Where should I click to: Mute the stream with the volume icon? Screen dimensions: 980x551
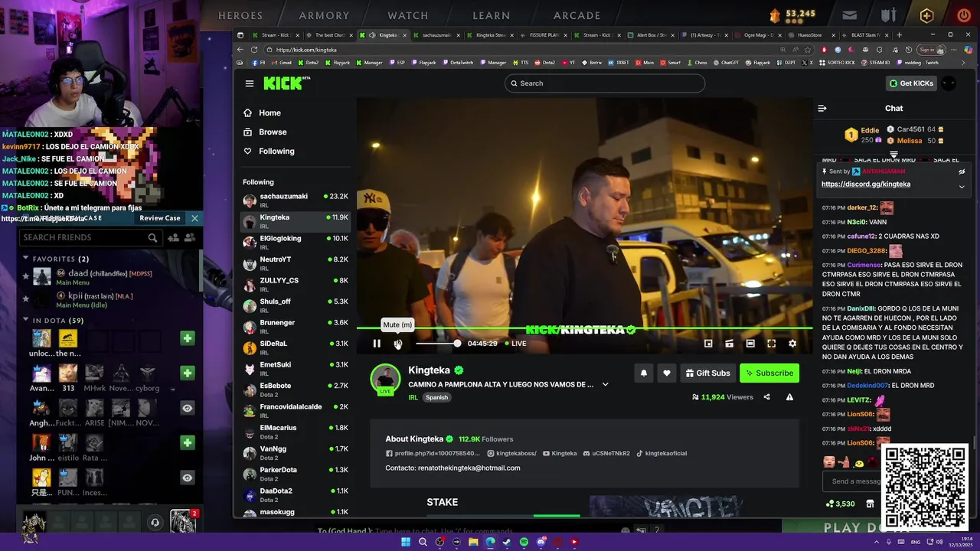397,344
